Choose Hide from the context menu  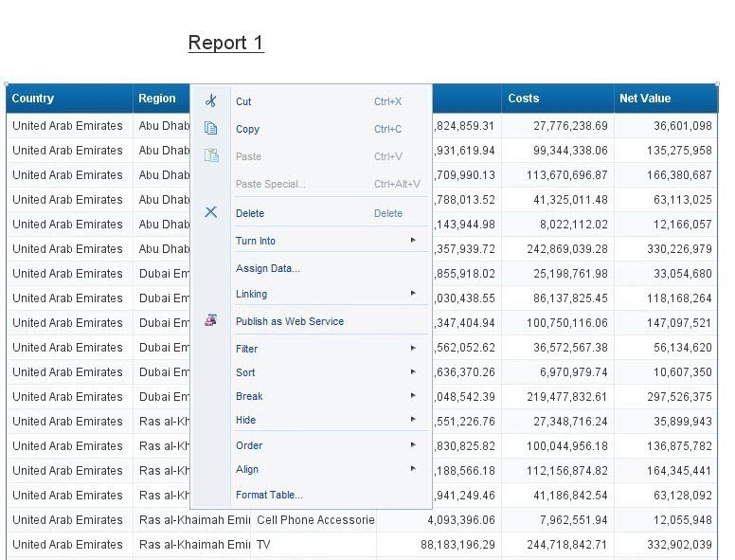(246, 420)
